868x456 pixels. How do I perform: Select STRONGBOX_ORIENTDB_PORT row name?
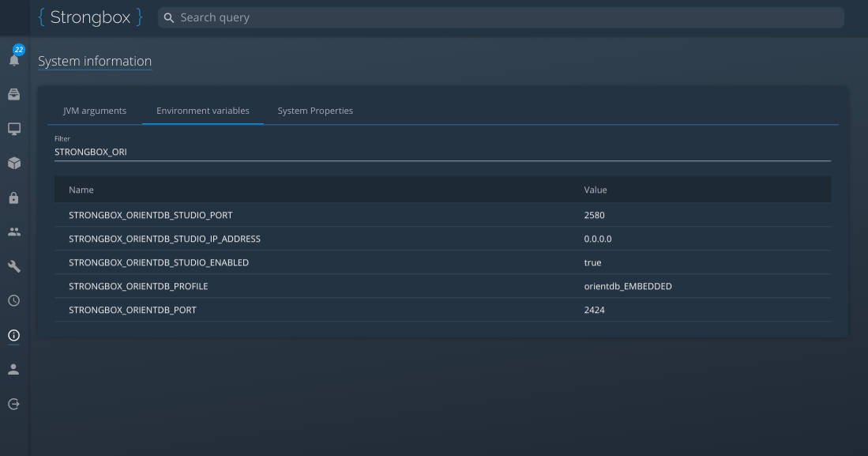click(133, 311)
